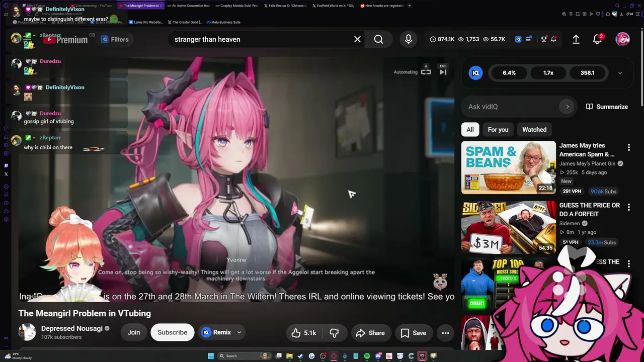Open the YouTube create upload icon
This screenshot has height=362, width=644.
(x=576, y=39)
